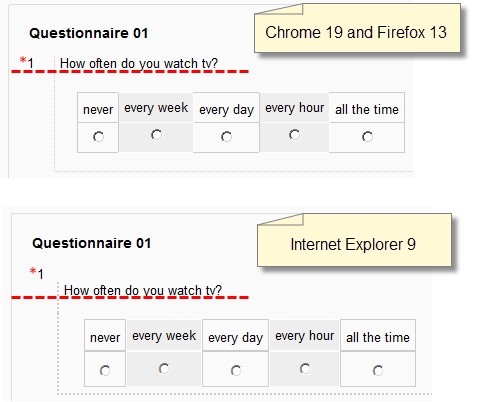497x402 pixels.
Task: Click the red asterisk in the IE questionnaire
Action: coord(33,271)
